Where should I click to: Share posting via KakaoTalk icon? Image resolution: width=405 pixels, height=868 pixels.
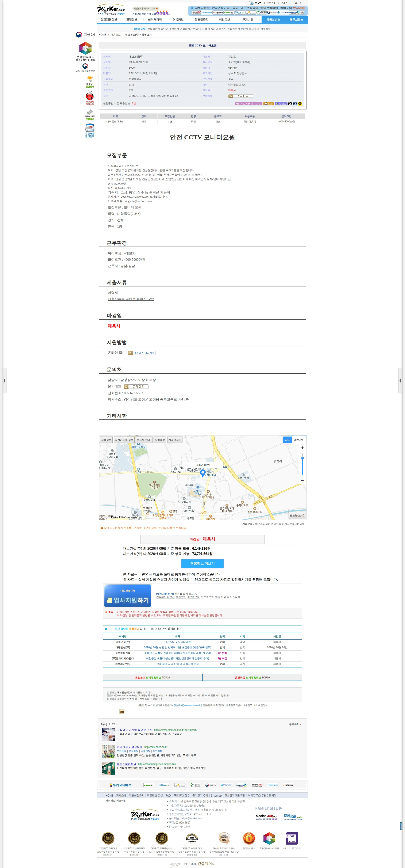point(300,104)
